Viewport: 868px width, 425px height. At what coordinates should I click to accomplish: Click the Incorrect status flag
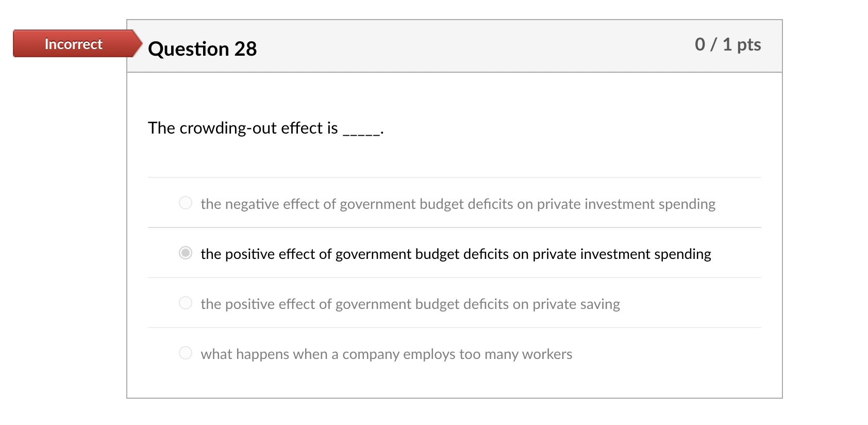[x=73, y=44]
